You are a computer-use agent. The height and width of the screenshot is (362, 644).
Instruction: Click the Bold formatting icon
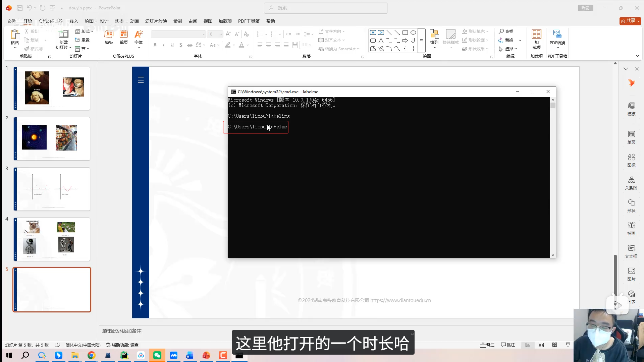pos(155,45)
